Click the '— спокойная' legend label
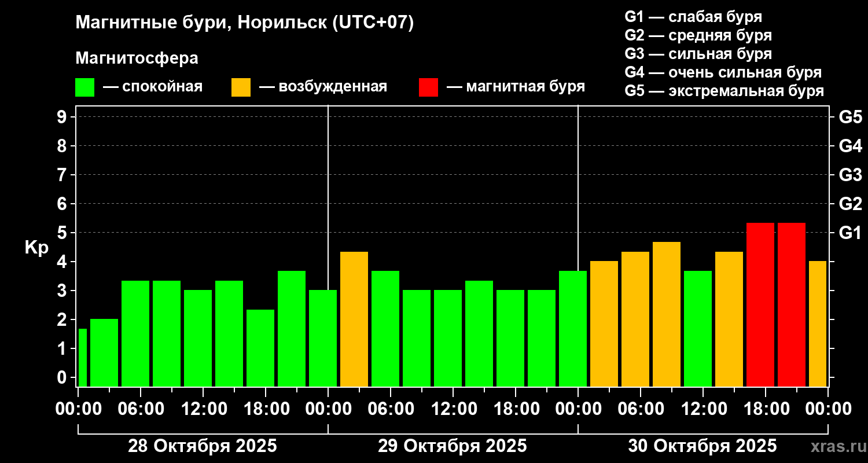This screenshot has width=868, height=463. tap(153, 87)
